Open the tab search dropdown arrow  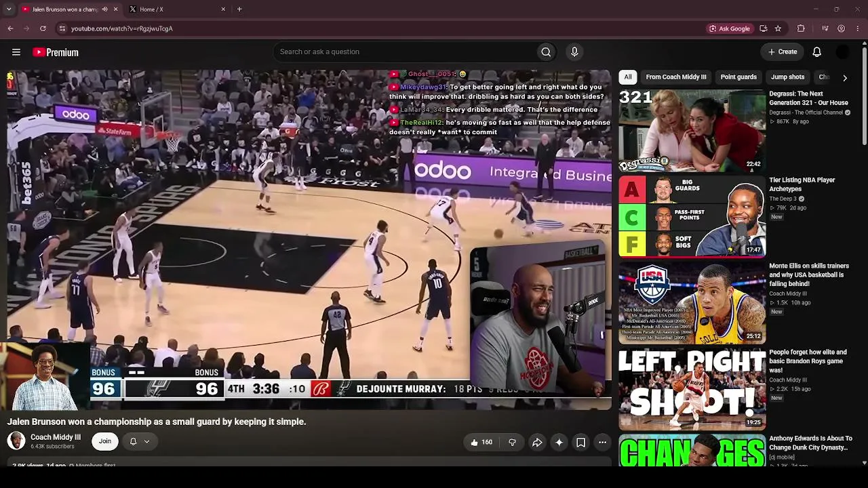[x=9, y=9]
